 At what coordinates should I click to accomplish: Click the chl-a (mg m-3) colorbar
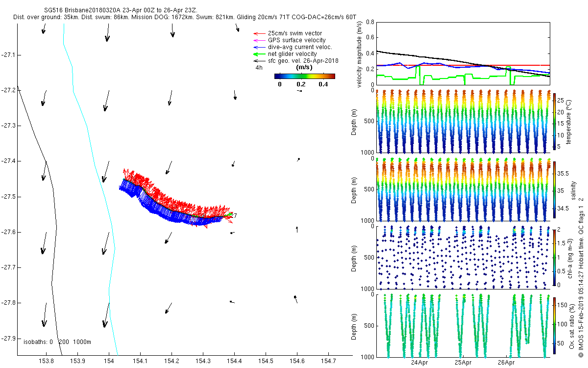click(555, 257)
